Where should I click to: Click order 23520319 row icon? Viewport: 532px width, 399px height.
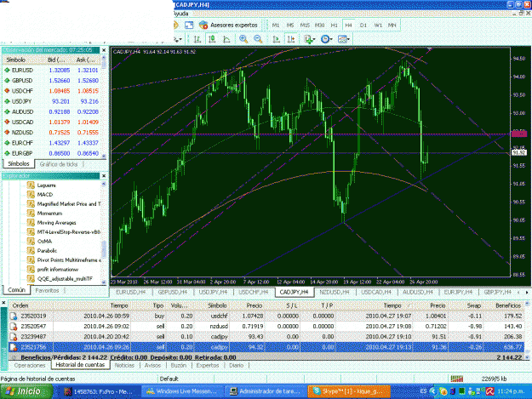14,316
